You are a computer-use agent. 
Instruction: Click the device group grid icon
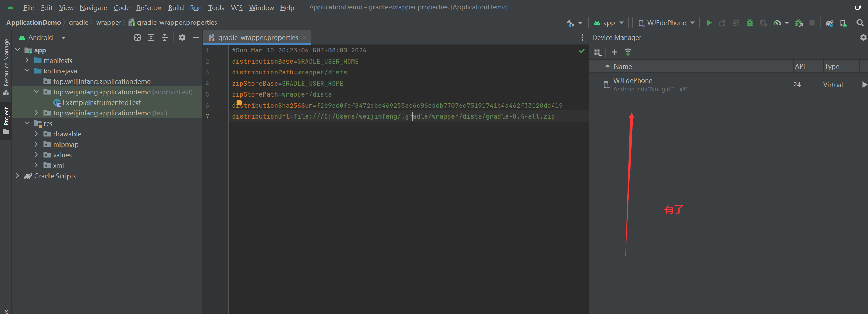598,53
